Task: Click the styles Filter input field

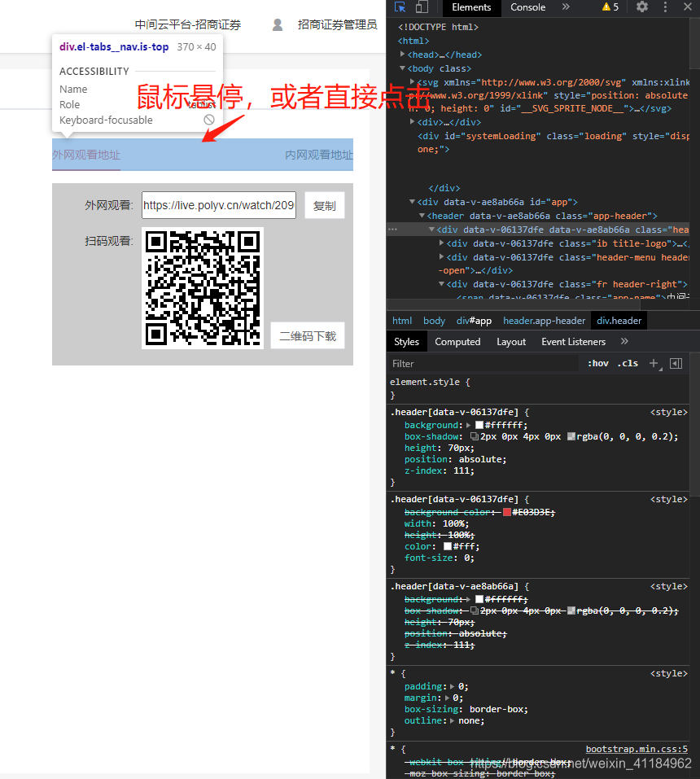Action: tap(482, 364)
